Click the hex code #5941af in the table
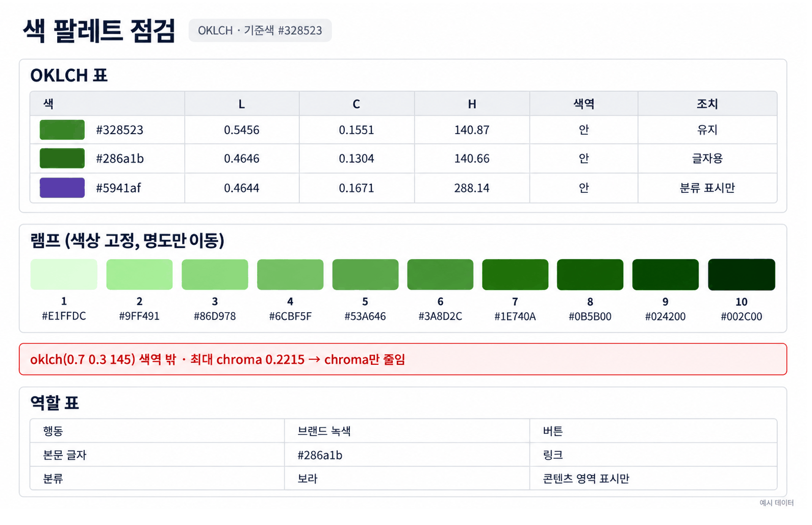The height and width of the screenshot is (525, 812). (118, 188)
